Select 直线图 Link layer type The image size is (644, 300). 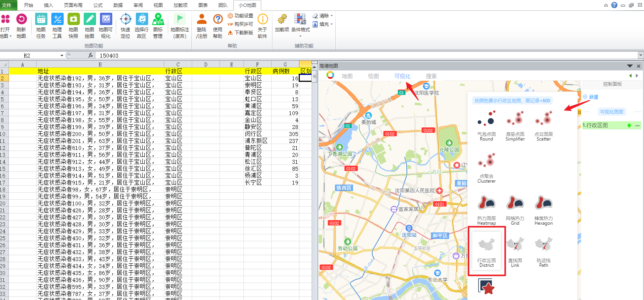click(x=515, y=252)
